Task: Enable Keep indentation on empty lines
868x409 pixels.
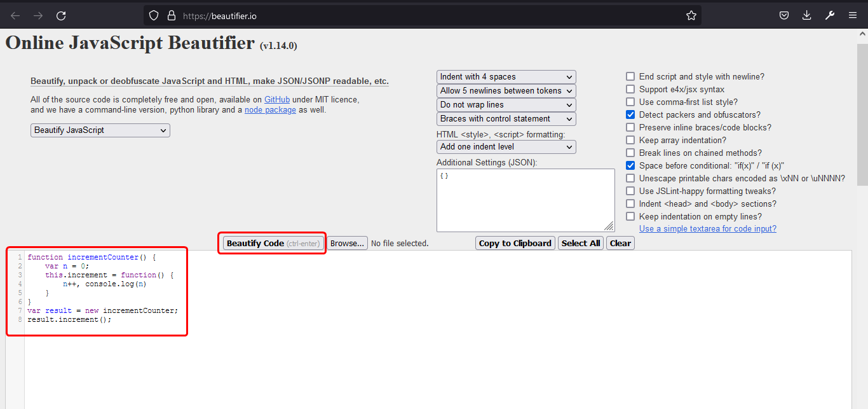Action: [630, 216]
